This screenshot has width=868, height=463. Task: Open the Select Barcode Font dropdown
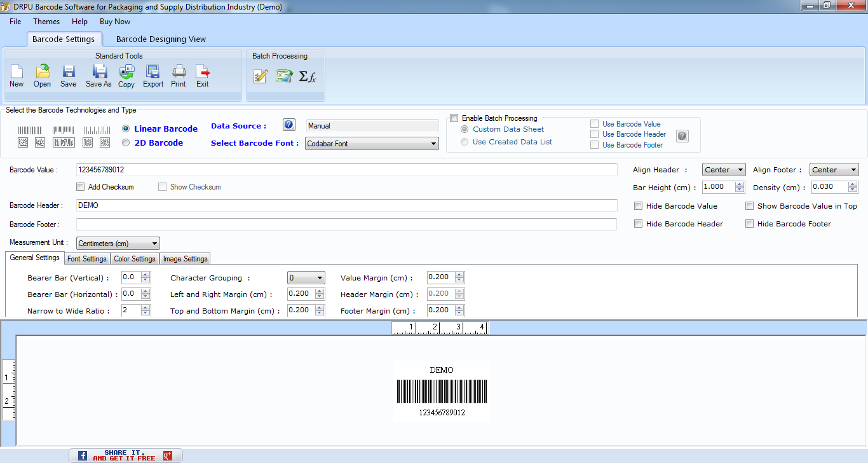372,144
